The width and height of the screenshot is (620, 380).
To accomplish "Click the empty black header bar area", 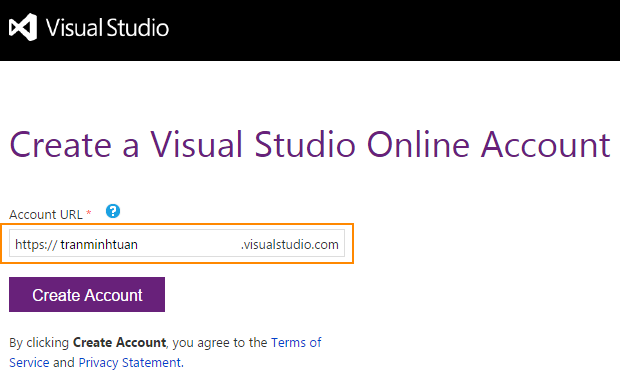I will coord(395,30).
